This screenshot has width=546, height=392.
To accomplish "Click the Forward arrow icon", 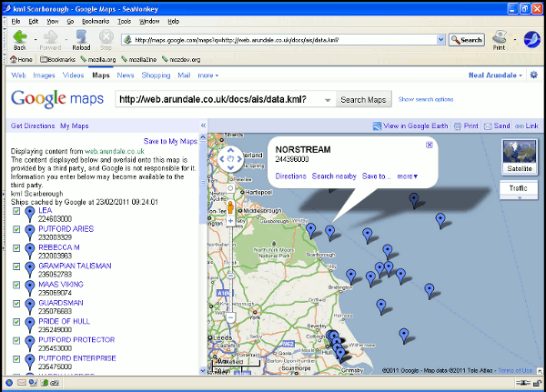I will coord(50,36).
